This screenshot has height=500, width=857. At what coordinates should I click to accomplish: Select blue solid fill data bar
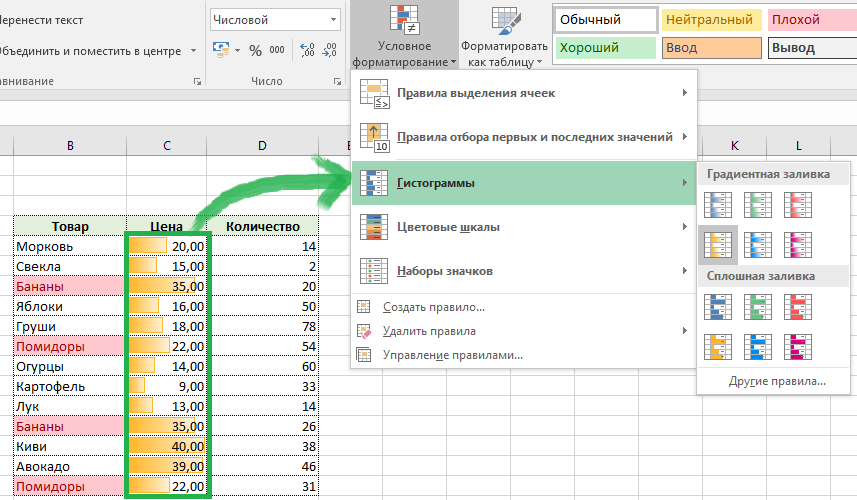[718, 307]
